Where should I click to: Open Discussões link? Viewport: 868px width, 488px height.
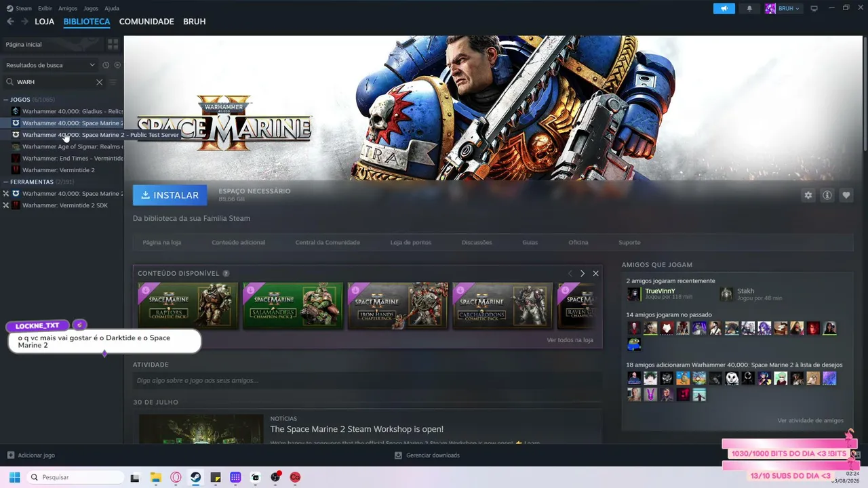[477, 243]
